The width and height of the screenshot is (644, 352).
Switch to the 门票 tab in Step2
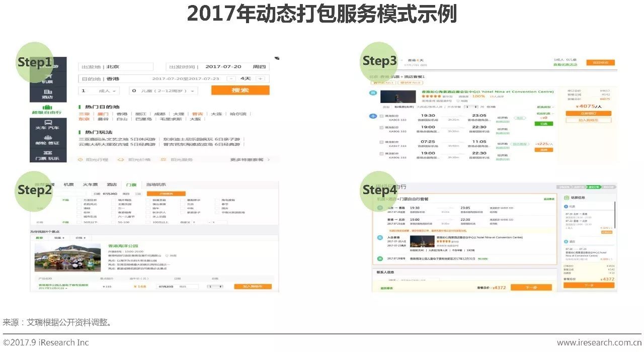tap(131, 185)
